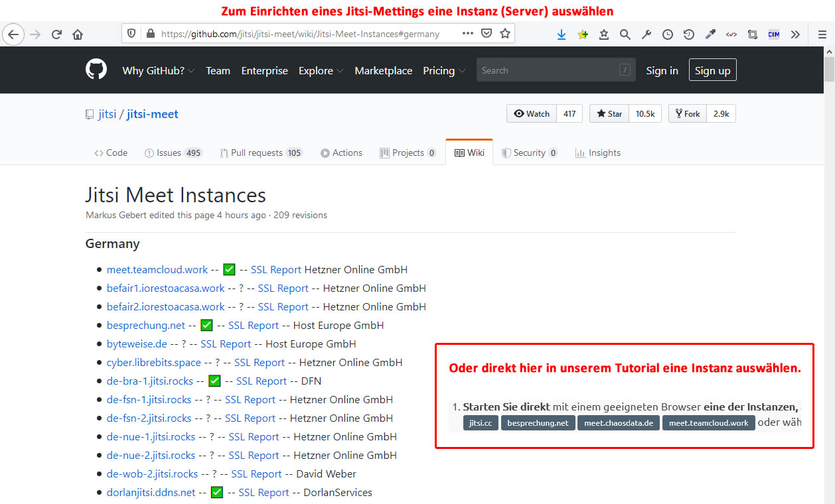Save page to Pocket
The height and width of the screenshot is (504, 835).
point(487,33)
